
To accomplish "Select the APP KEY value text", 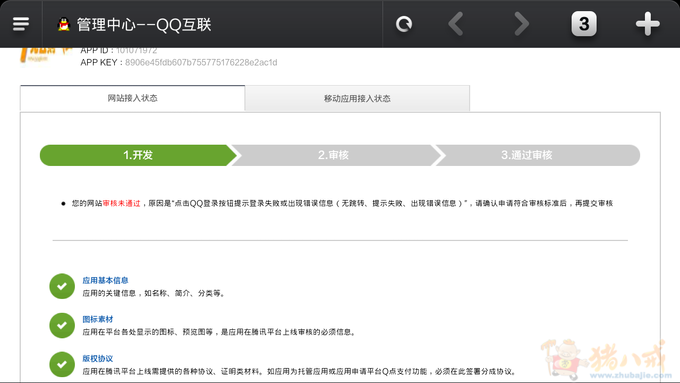I will tap(201, 62).
